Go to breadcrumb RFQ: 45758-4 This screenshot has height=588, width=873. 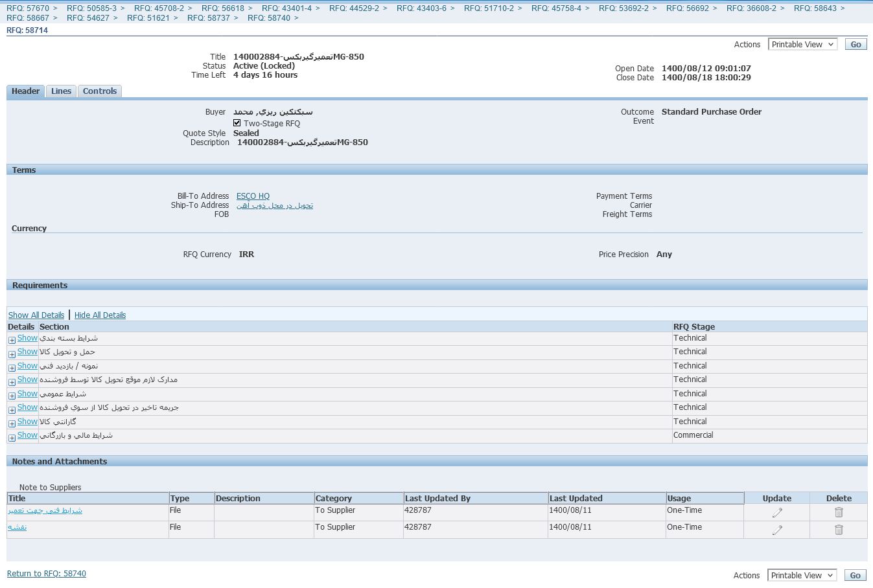pyautogui.click(x=557, y=8)
